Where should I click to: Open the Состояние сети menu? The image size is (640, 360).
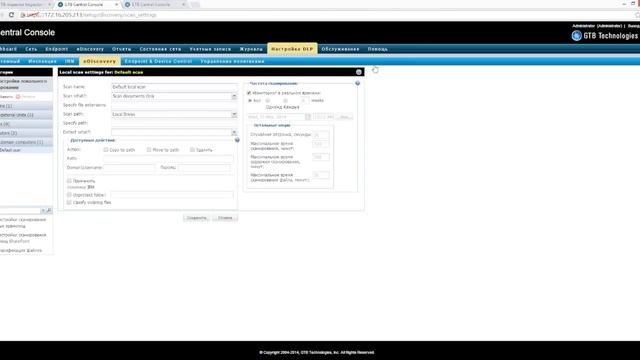pos(160,49)
